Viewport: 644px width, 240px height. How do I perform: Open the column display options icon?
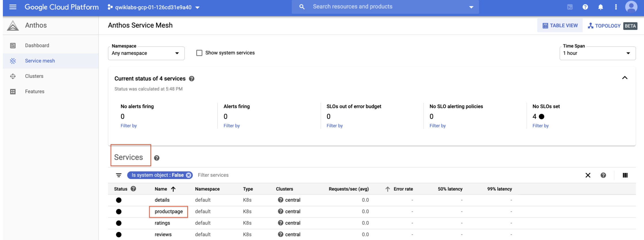(x=625, y=175)
